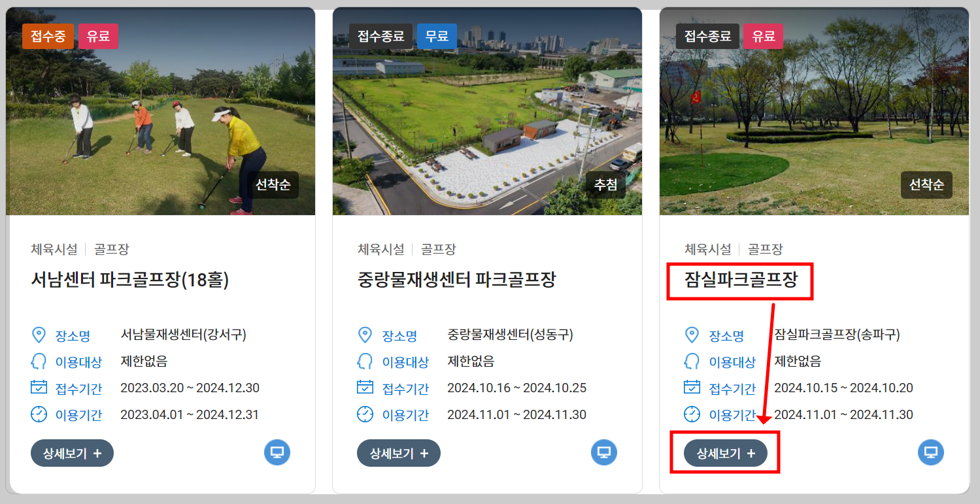Expand 상세보기 on the 중랑물재생센터 card
Screen dimensions: 980x504
(x=399, y=452)
